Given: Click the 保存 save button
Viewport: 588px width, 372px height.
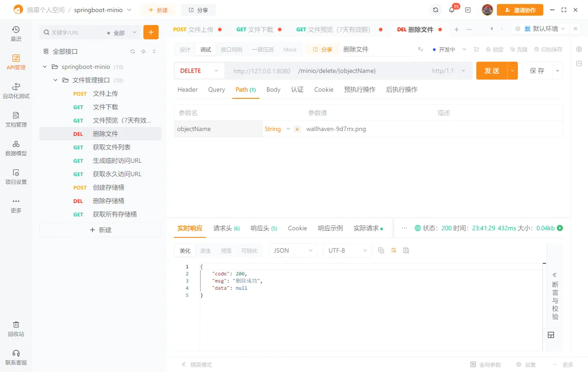Looking at the screenshot, I should (537, 71).
